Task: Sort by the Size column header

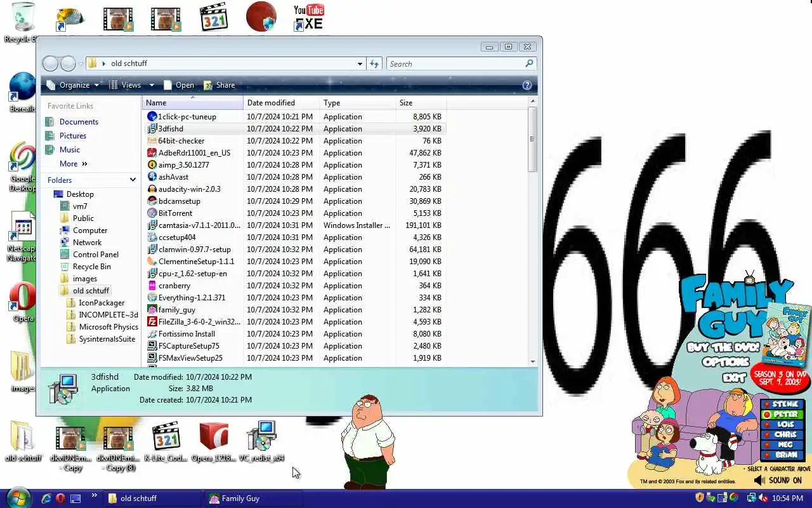Action: tap(421, 103)
